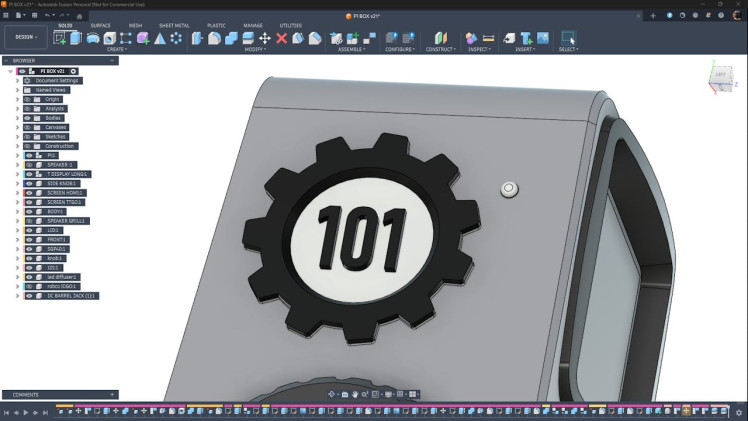Click the red Delete X tool

pyautogui.click(x=281, y=38)
